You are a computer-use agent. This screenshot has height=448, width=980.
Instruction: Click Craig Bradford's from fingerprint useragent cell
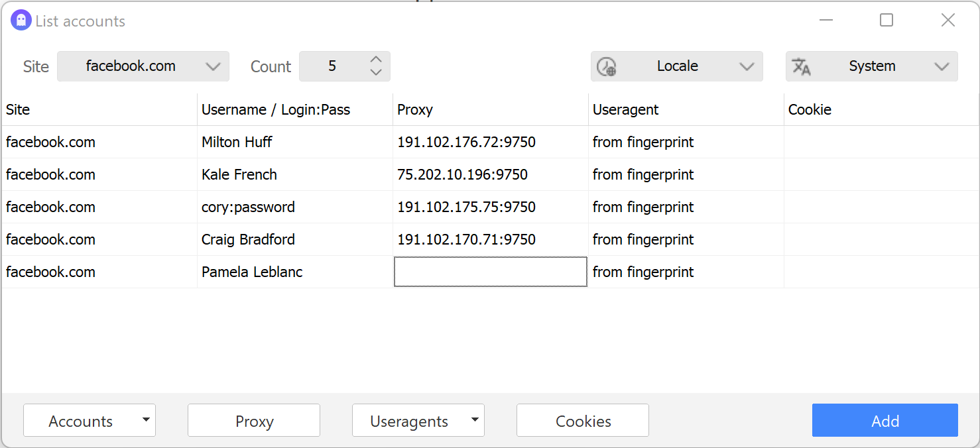(x=643, y=239)
